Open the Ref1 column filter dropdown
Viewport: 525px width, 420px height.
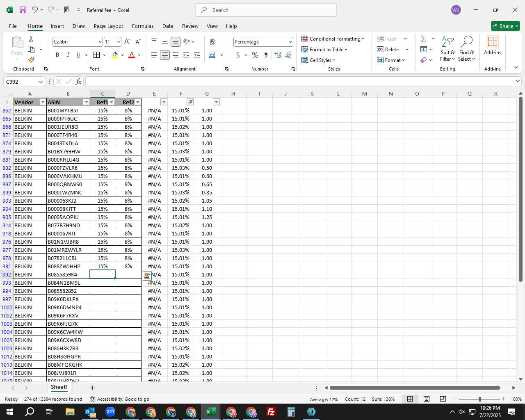pos(112,102)
